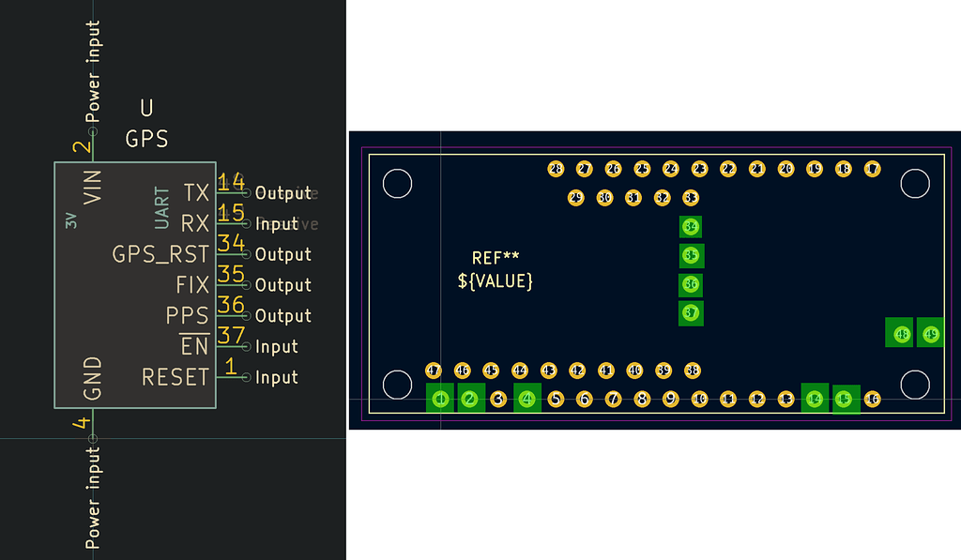The image size is (961, 560).
Task: Select pad 49 near the right board edge
Action: pyautogui.click(x=930, y=332)
